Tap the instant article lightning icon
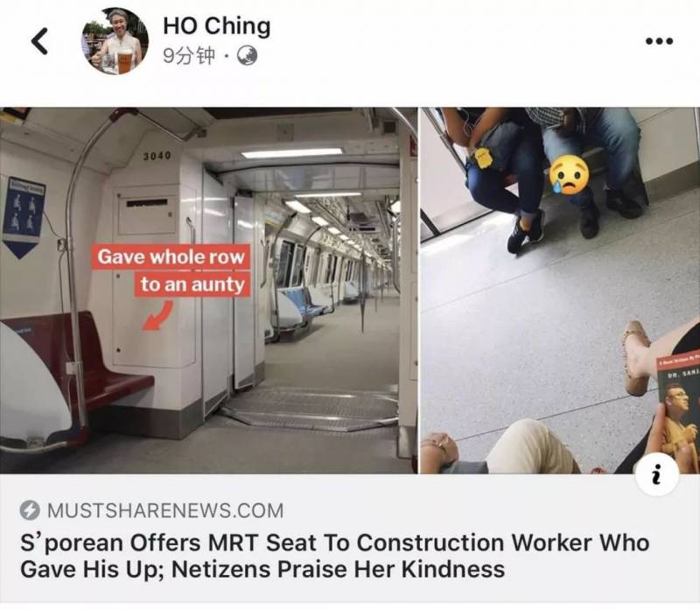Viewport: 700px width, 610px height. [30, 510]
